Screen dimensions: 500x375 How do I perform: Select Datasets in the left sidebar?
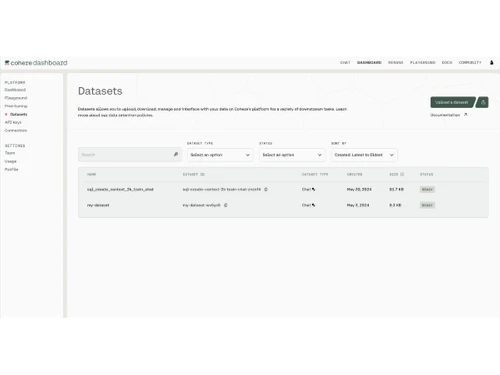tap(19, 114)
